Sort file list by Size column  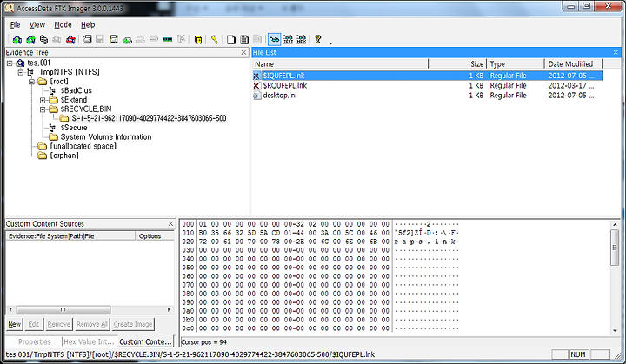[x=457, y=64]
